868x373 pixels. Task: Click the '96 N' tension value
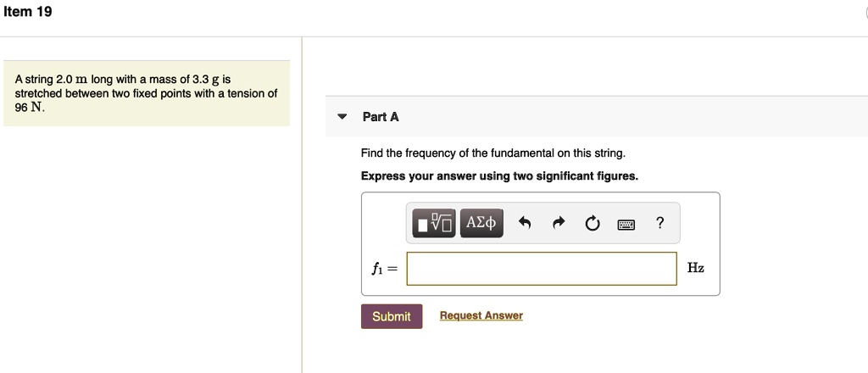coord(30,109)
